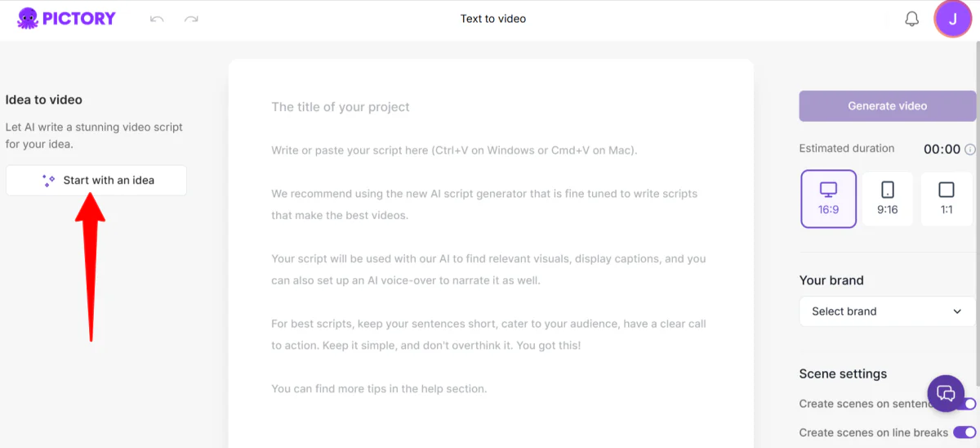
Task: Select the 1:1 square aspect ratio
Action: pyautogui.click(x=947, y=199)
